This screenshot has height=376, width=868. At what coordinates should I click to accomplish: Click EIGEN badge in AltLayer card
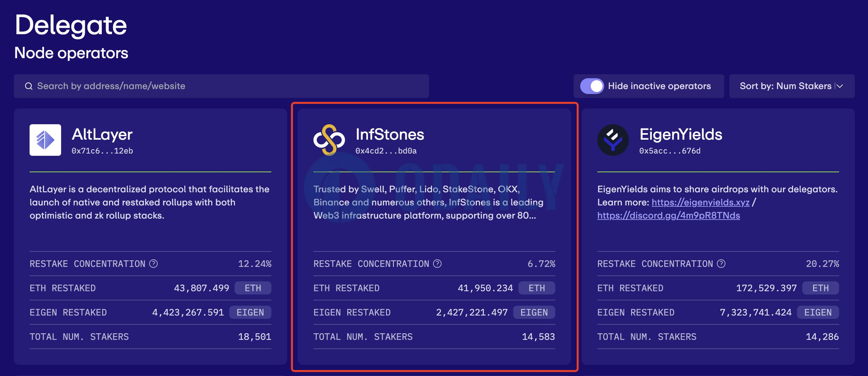pyautogui.click(x=250, y=312)
